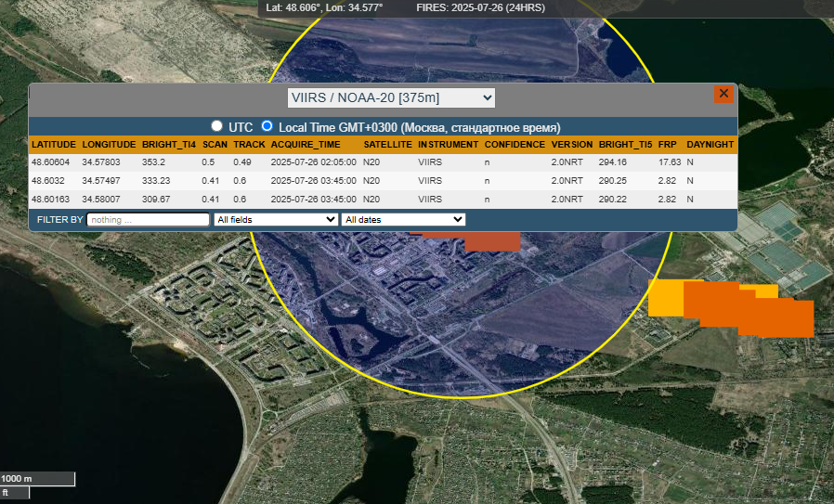
Task: Click BRIGHT_TI5 value 294.16
Action: pyautogui.click(x=613, y=162)
